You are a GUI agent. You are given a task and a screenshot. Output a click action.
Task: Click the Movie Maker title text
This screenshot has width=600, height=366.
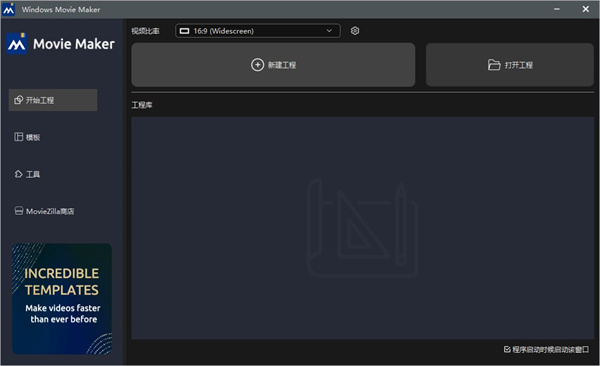74,44
